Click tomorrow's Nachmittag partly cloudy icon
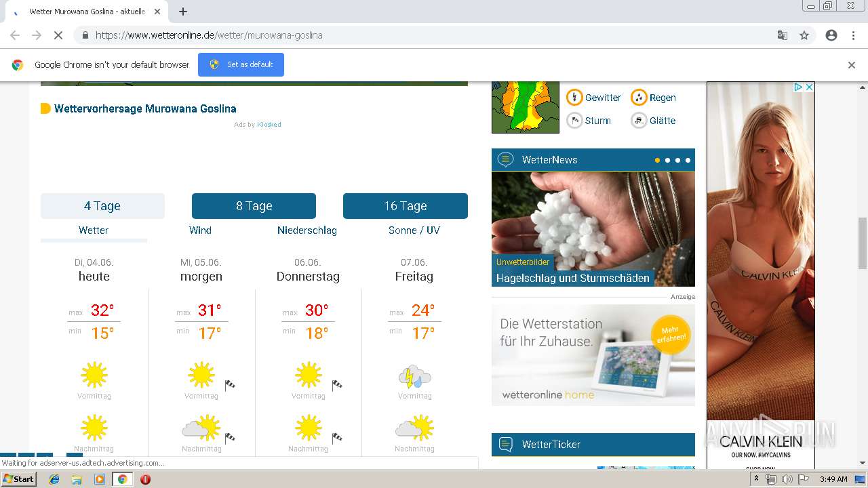 [201, 428]
